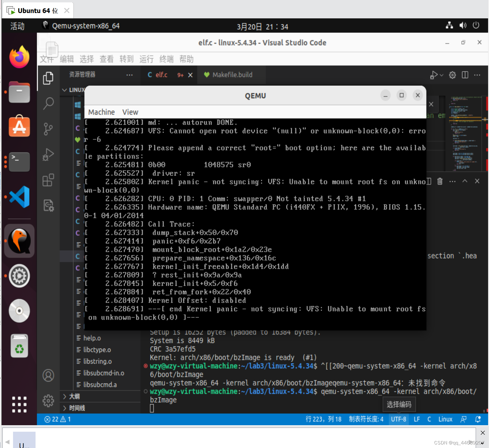This screenshot has width=489, height=448.
Task: Select libstring.o in the file explorer
Action: pyautogui.click(x=98, y=361)
